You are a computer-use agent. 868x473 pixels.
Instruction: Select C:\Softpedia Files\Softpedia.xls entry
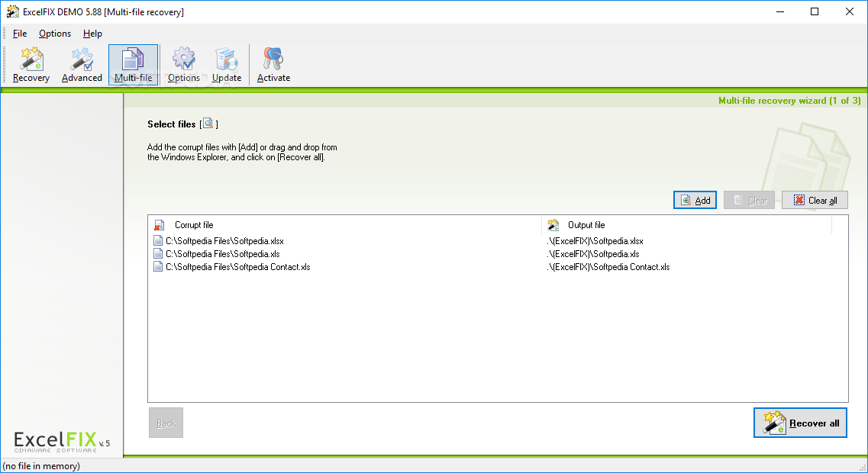coord(223,254)
